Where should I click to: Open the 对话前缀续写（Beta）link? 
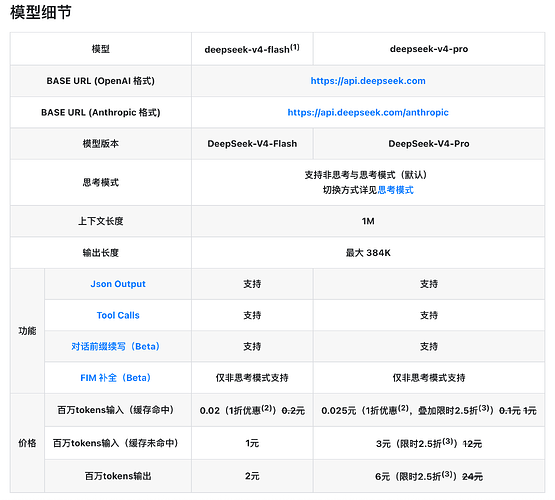116,346
